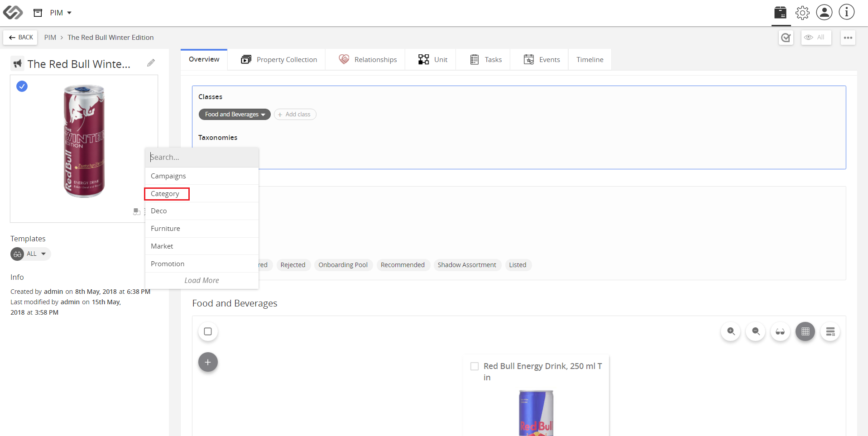Open the Tasks tab
Viewport: 868px width, 436px height.
486,59
